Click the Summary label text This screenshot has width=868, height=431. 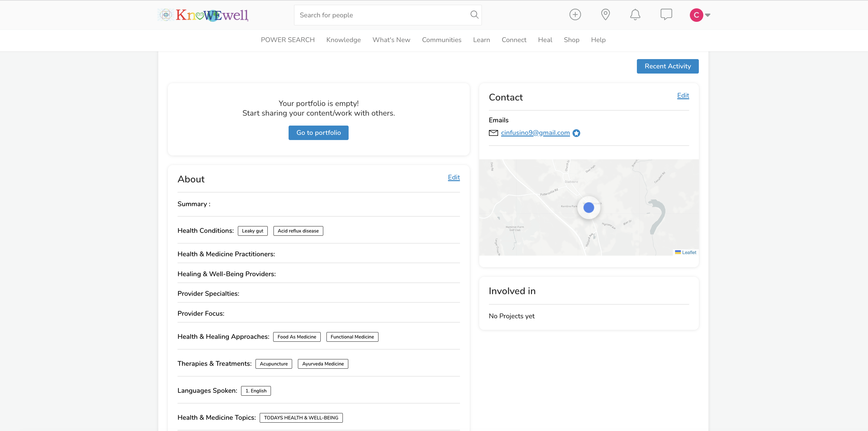pos(194,204)
